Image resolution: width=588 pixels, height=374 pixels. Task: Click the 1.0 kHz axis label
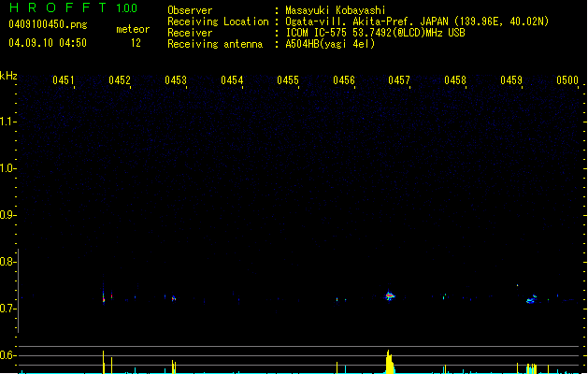click(x=7, y=168)
